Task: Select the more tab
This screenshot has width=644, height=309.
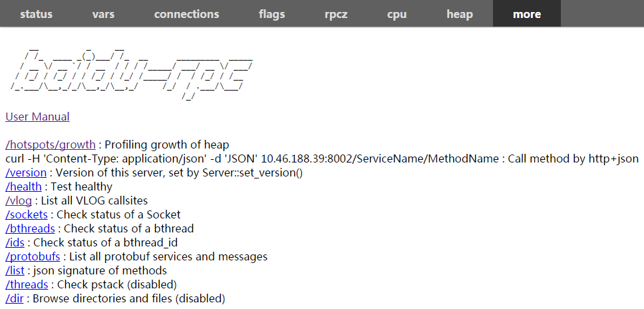Action: point(527,14)
